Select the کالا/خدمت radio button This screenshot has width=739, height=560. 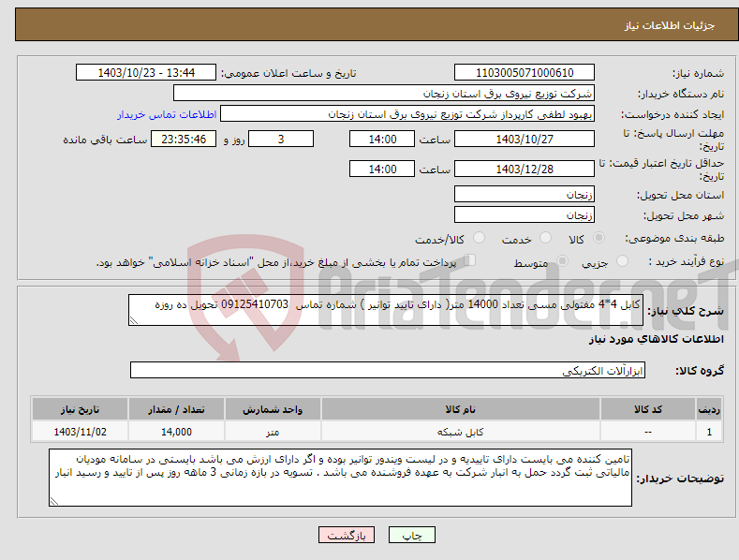click(x=479, y=238)
